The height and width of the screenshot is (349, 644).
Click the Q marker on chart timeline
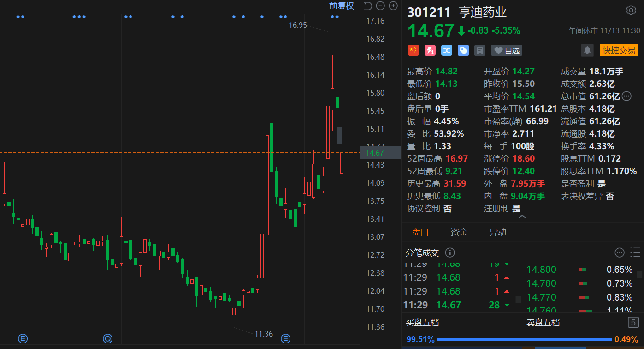[108, 339]
